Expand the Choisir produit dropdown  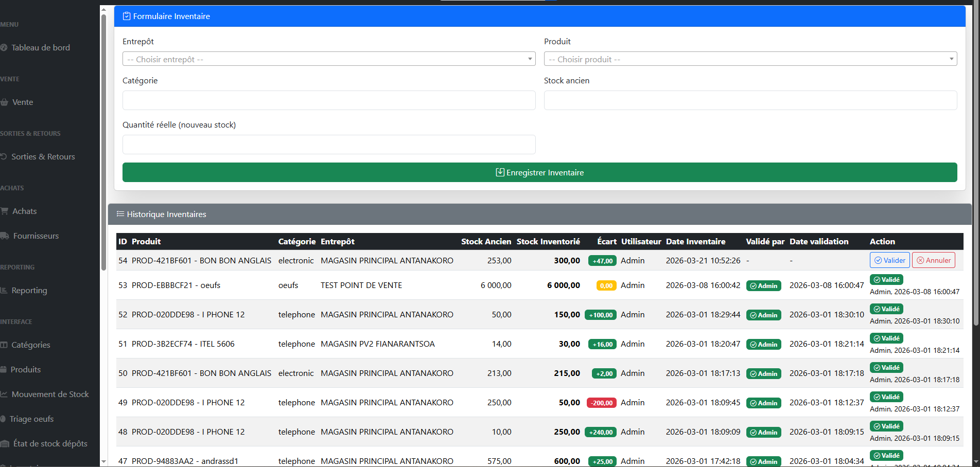(750, 59)
